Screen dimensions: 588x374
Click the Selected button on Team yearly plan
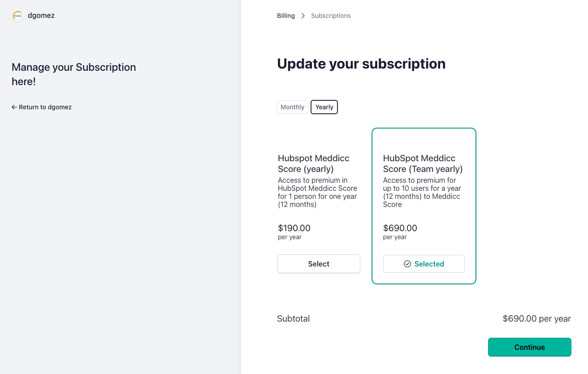point(424,264)
